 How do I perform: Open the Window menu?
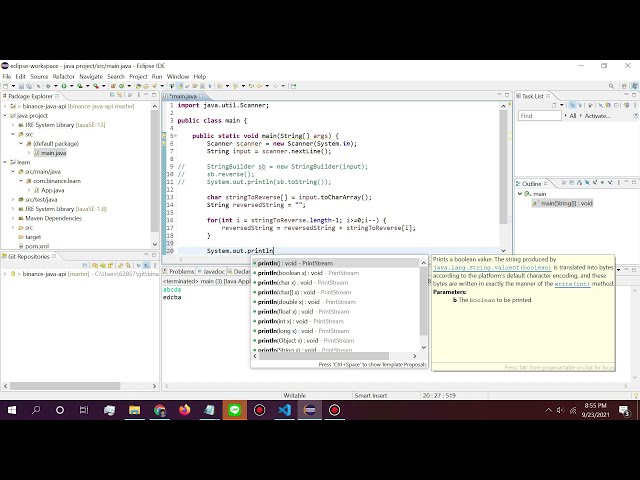pos(178,76)
